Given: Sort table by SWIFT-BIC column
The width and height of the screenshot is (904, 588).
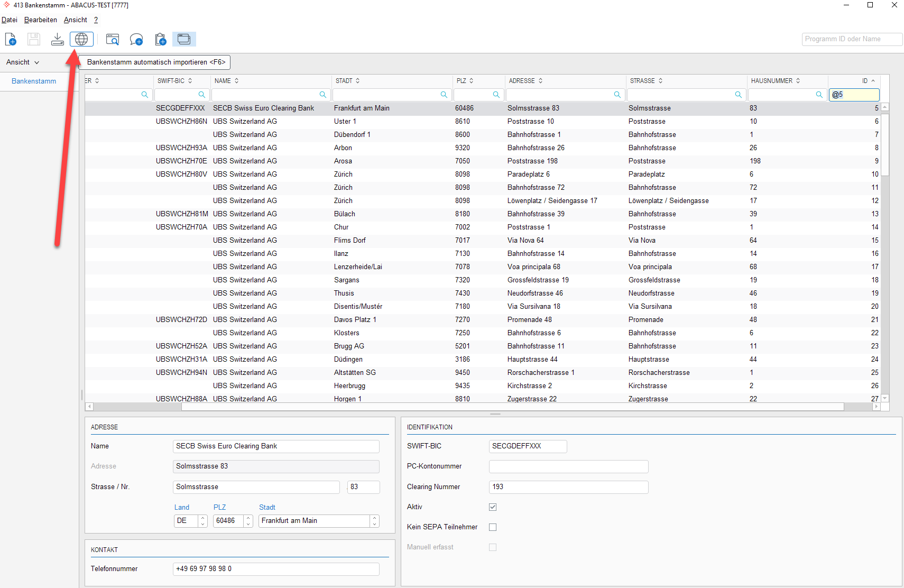Looking at the screenshot, I should click(x=175, y=81).
